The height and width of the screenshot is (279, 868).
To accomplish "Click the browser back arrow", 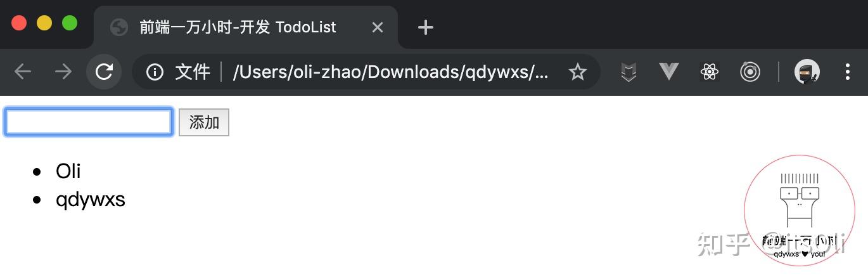I will coord(23,72).
